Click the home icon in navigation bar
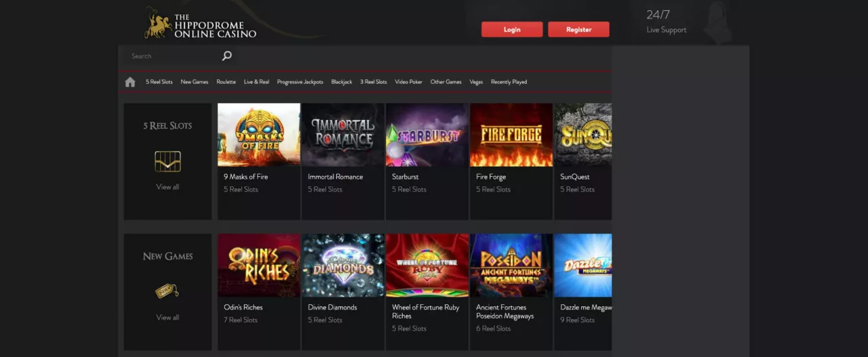868x357 pixels. (130, 82)
